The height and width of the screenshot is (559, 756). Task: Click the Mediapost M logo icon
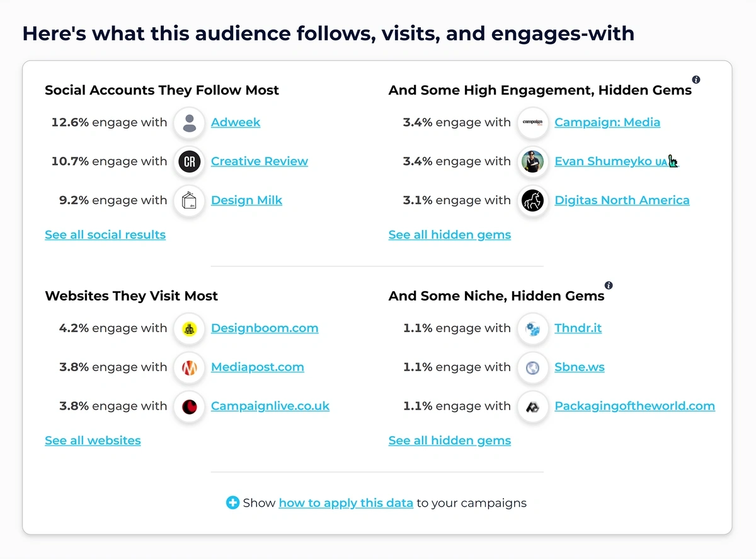pyautogui.click(x=189, y=367)
